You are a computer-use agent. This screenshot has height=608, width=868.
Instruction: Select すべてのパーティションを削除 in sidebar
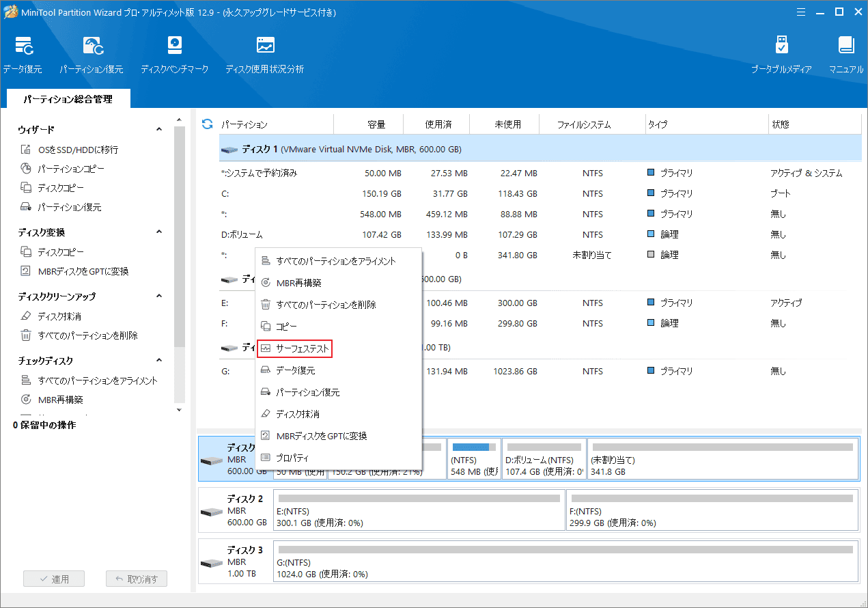pos(79,335)
